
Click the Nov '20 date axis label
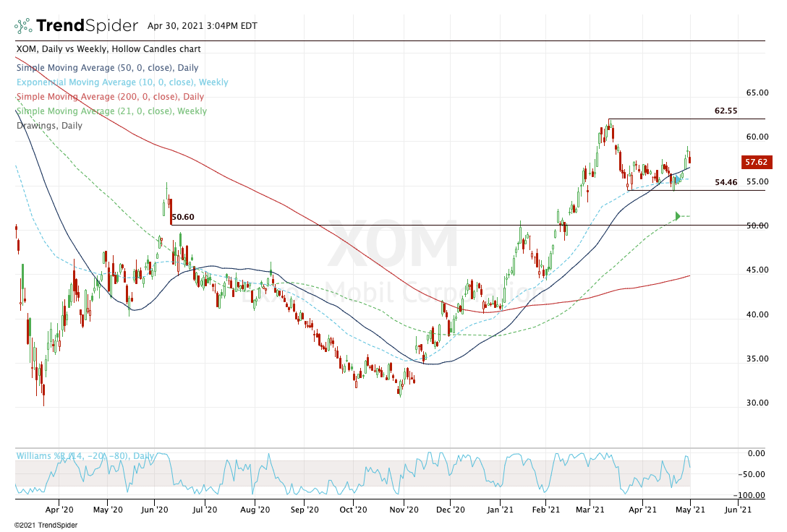[x=404, y=510]
